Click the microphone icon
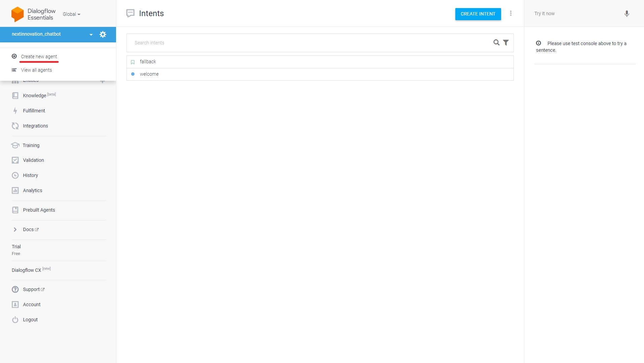Screen dimensions: 644x363 click(x=627, y=13)
